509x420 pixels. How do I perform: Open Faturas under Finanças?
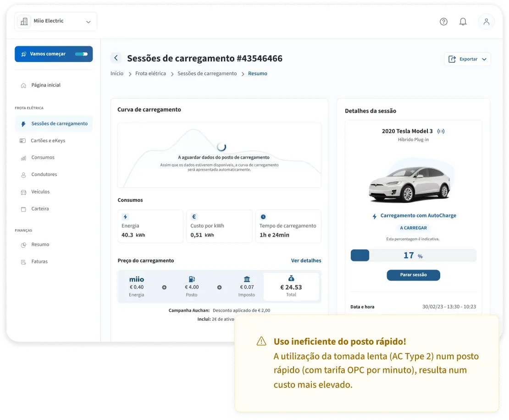point(39,262)
